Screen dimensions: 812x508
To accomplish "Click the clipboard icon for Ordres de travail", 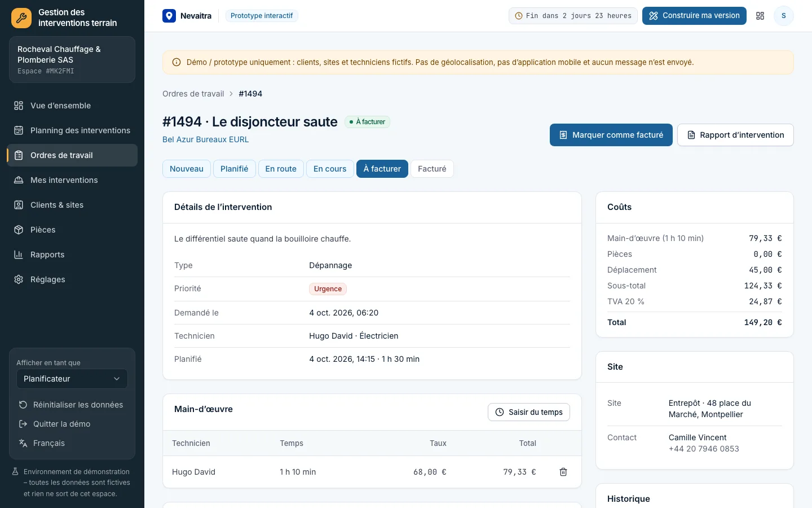I will [19, 155].
